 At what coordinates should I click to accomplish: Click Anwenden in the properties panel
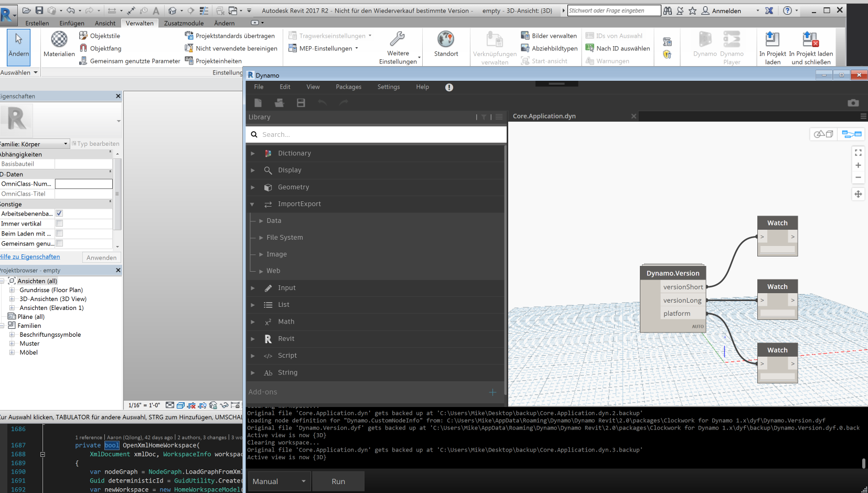pyautogui.click(x=101, y=257)
